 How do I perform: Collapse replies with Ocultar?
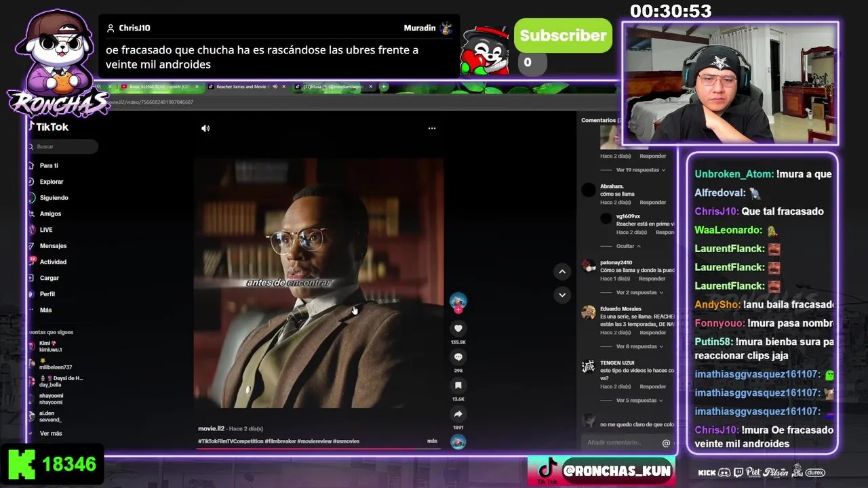point(628,246)
